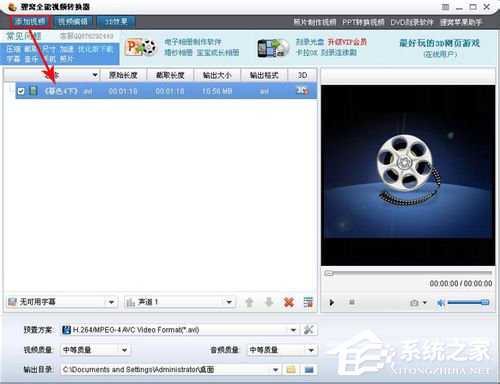500x384 pixels.
Task: Open preset settings wrench icon
Action: (309, 330)
